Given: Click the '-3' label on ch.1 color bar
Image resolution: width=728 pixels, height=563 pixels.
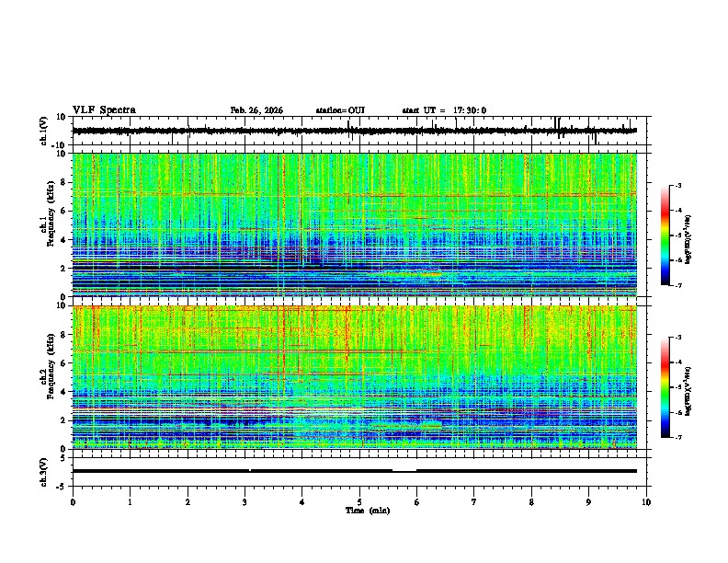Looking at the screenshot, I should (678, 185).
